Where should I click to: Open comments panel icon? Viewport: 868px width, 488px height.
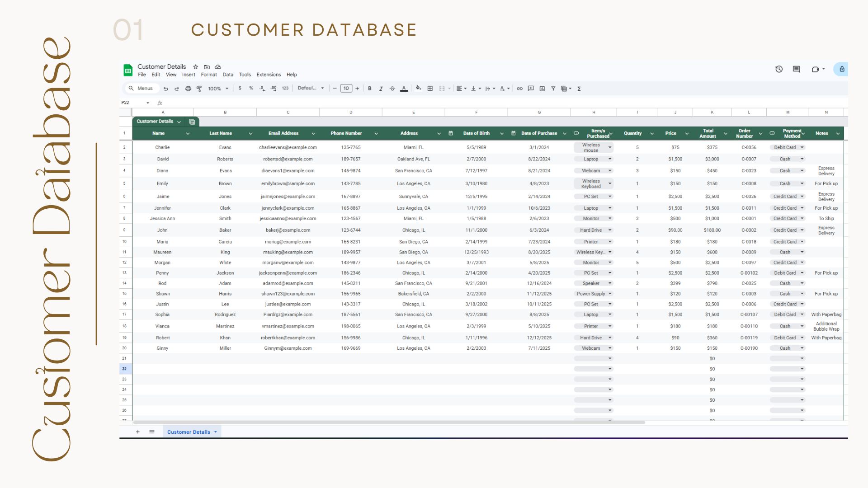pos(796,69)
